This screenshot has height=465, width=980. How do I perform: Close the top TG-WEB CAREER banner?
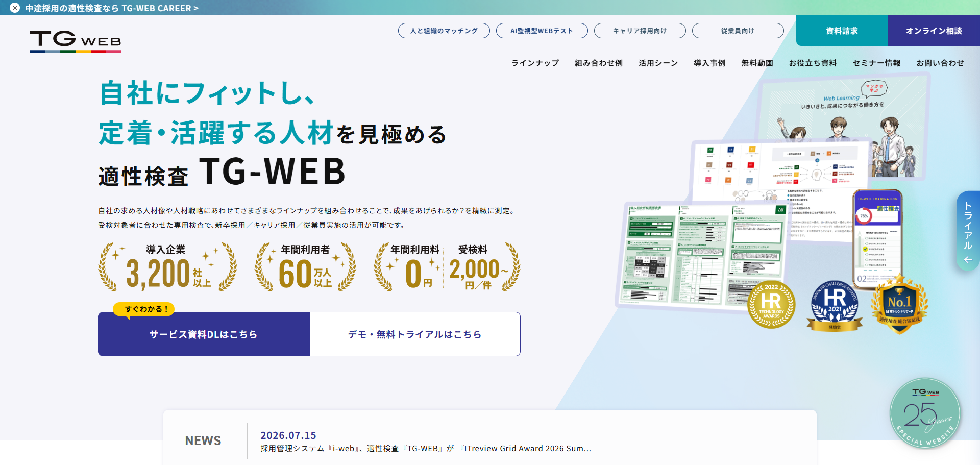(15, 8)
